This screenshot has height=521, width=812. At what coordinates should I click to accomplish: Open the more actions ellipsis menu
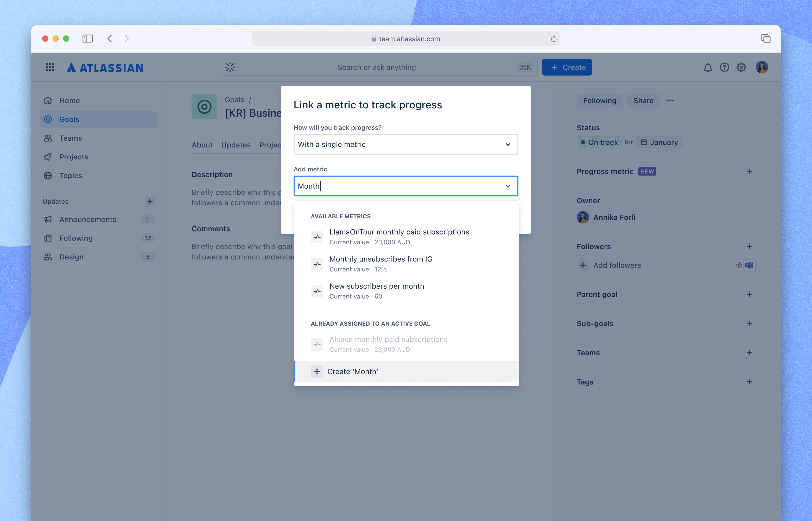(670, 101)
